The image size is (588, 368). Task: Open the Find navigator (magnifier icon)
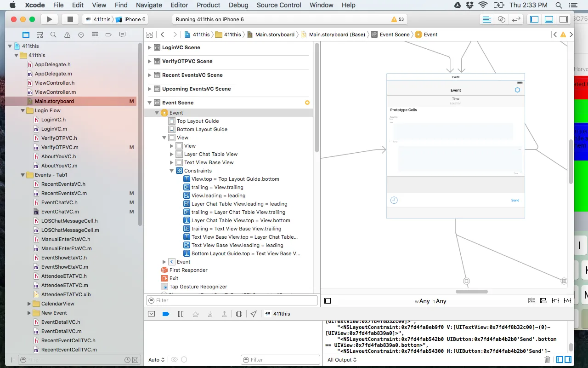53,34
